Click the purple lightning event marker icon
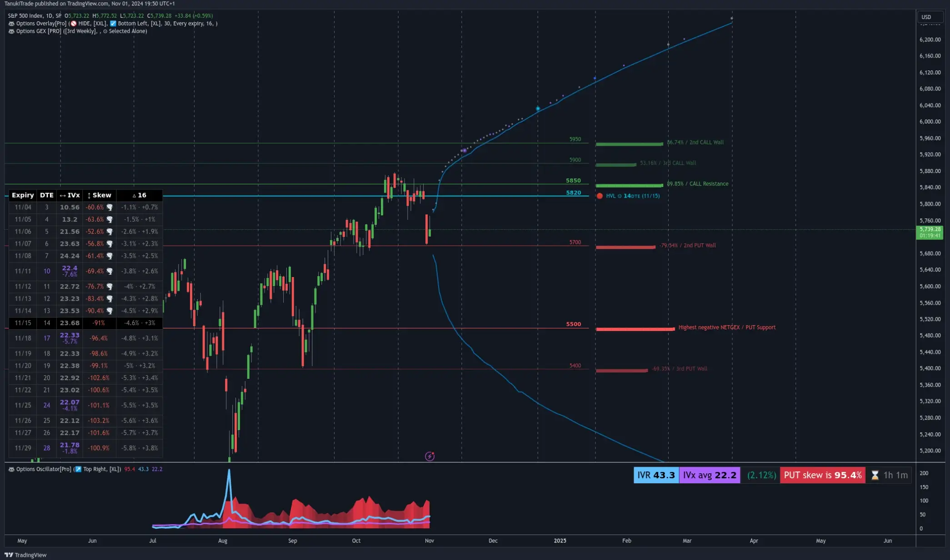Screen dimensions: 950x560 430,456
